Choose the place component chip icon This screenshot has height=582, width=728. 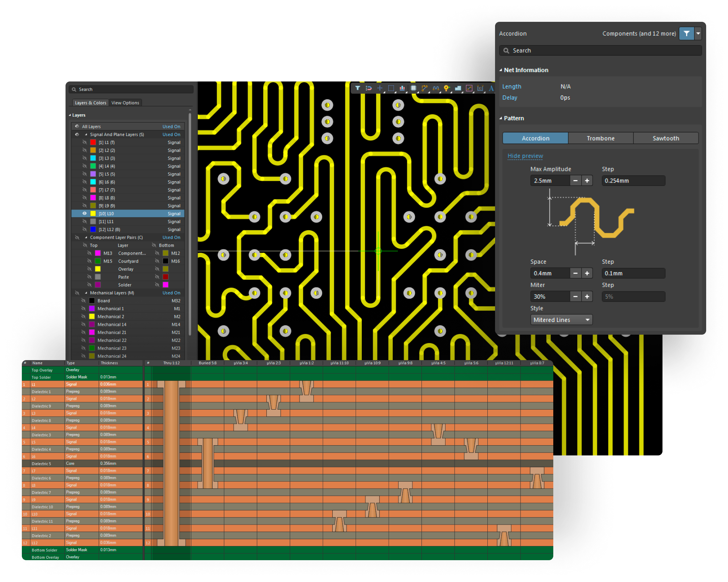414,88
